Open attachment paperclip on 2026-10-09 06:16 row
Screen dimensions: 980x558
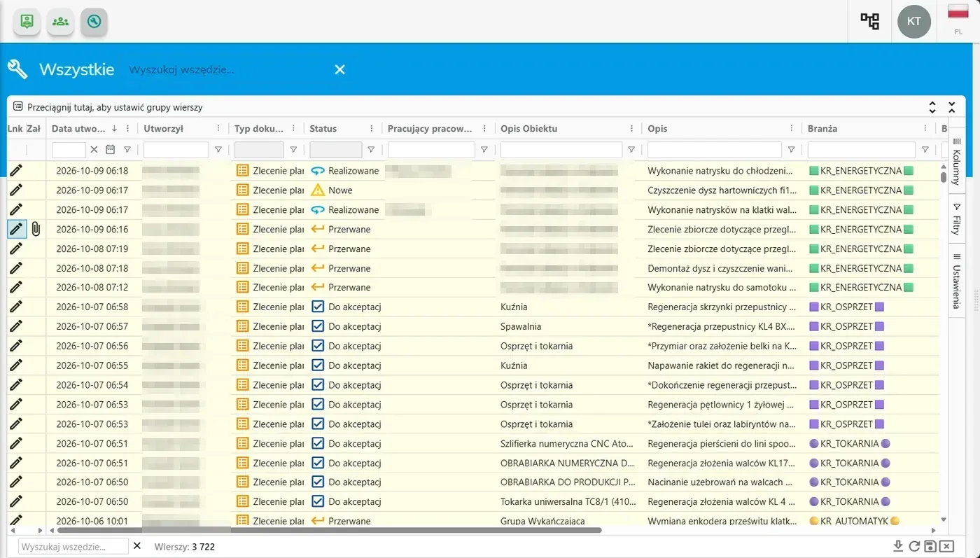point(36,229)
